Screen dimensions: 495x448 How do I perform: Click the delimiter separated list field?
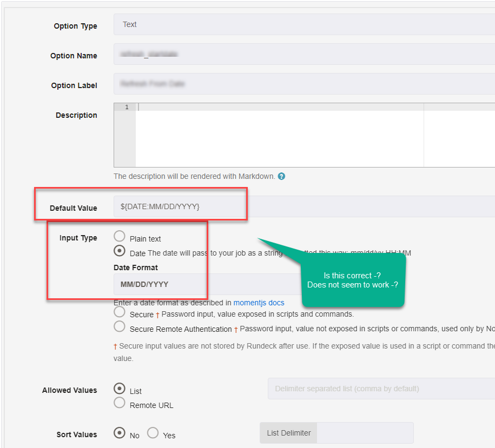tap(379, 388)
